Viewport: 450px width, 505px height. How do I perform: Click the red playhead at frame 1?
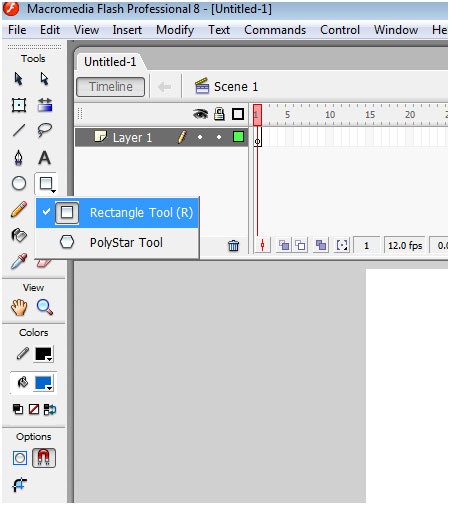click(257, 115)
